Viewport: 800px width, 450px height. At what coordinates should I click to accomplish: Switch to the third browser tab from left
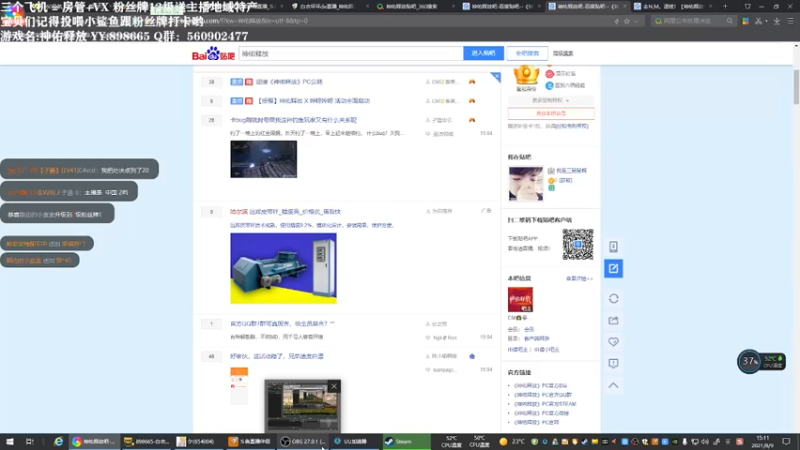click(416, 7)
